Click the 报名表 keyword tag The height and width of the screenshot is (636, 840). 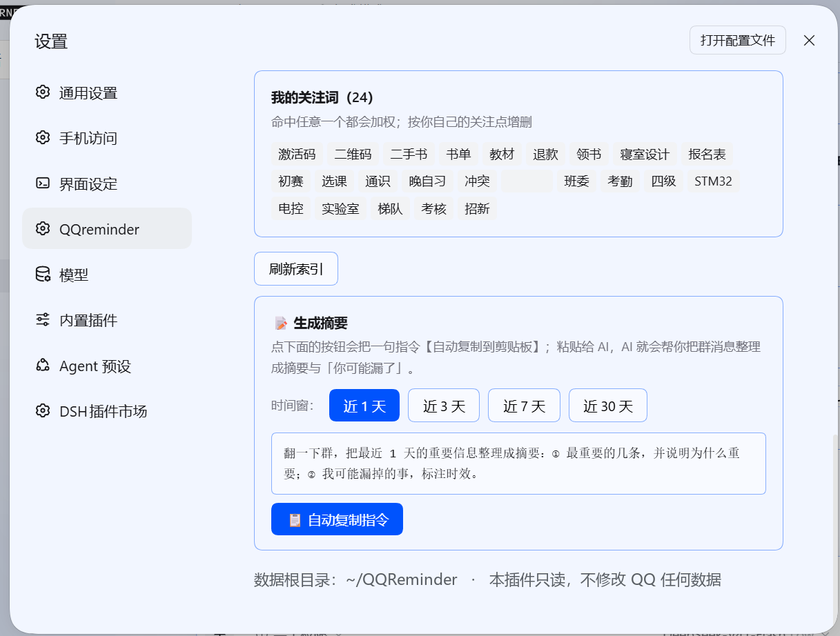coord(707,155)
